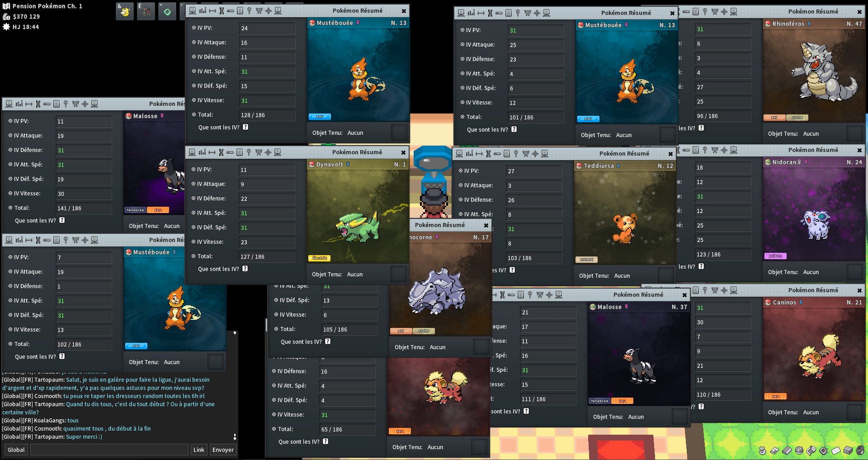
Task: Click the held item slot in Dynavolt résumé
Action: (398, 274)
